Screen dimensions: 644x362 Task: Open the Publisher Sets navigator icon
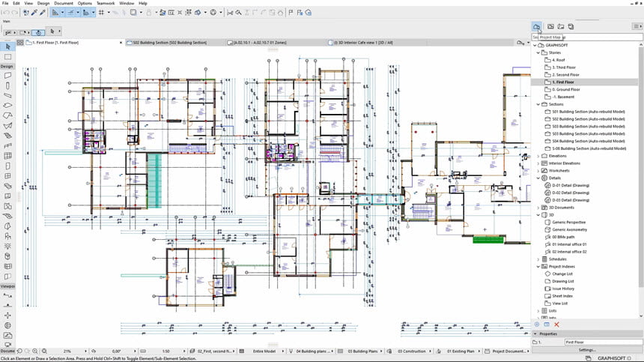click(x=571, y=26)
